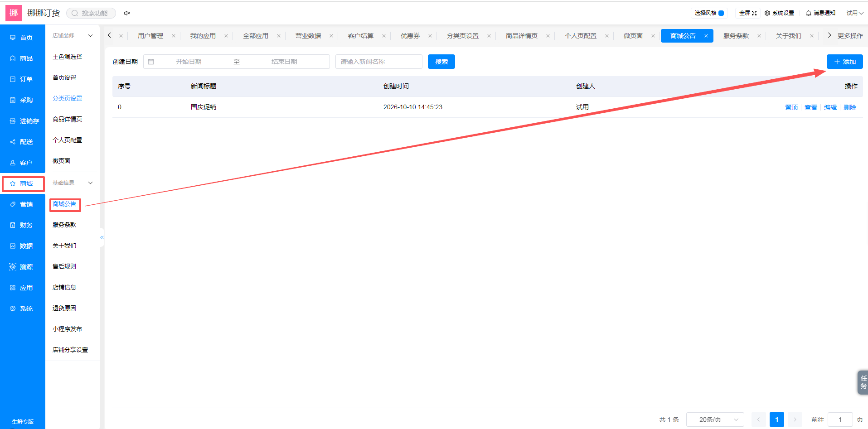Collapse the 店铺装修 menu group
868x429 pixels.
click(x=90, y=36)
